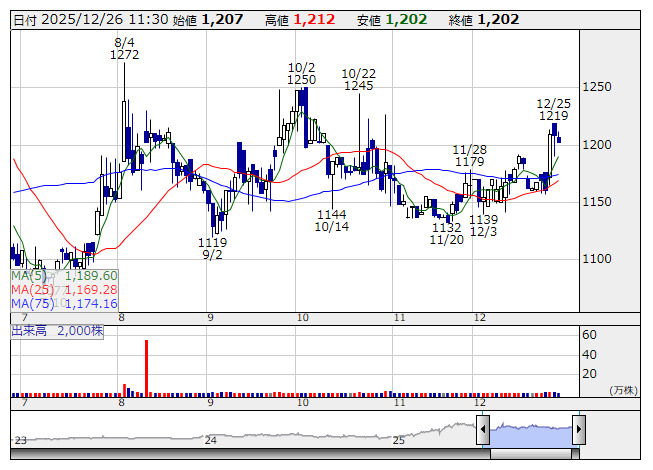Screen dimensions: 653x470
Task: Click month 12 on volume chart axis
Action: pyautogui.click(x=480, y=403)
